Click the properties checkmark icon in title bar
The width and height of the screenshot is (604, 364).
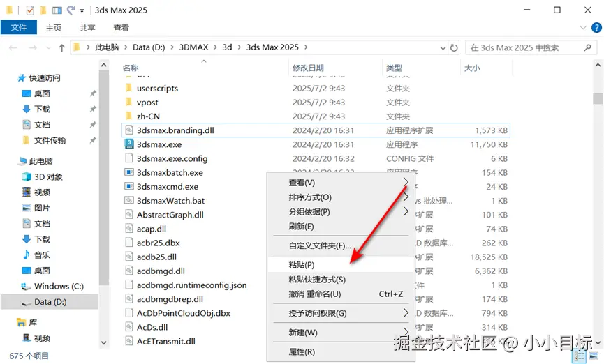tap(30, 10)
